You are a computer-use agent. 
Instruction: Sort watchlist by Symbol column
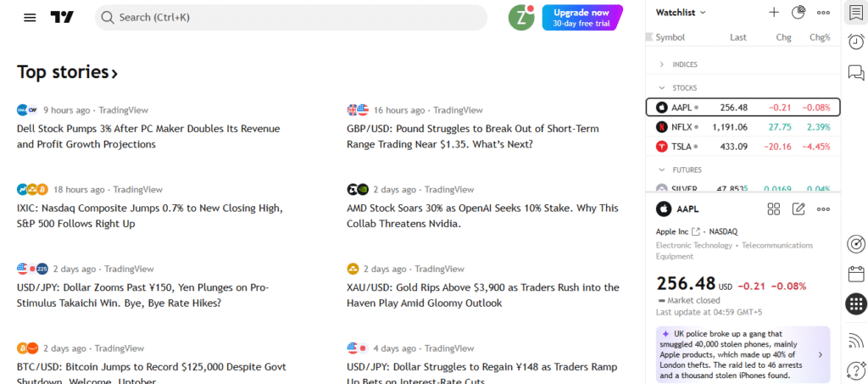click(x=670, y=37)
